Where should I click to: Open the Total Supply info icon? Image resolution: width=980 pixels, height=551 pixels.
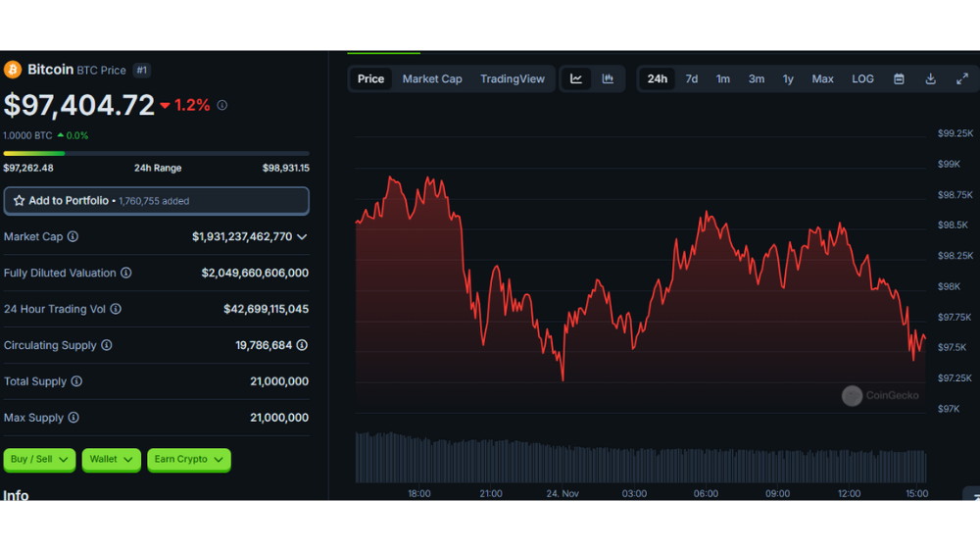click(76, 381)
